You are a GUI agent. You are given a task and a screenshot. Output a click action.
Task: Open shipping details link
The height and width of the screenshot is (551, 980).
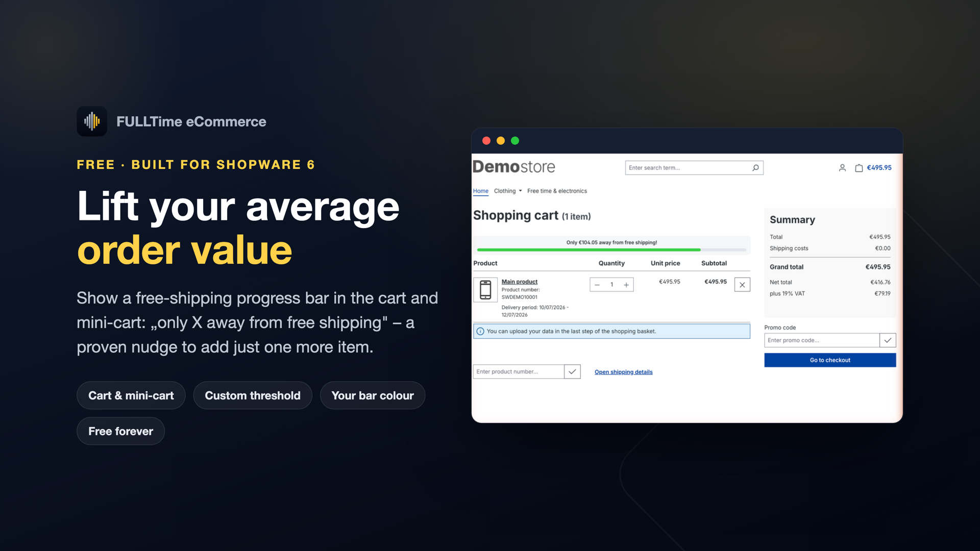click(x=623, y=372)
